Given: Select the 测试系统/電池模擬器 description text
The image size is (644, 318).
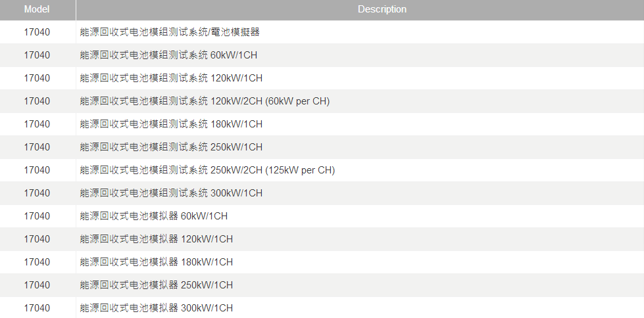Looking at the screenshot, I should point(170,32).
